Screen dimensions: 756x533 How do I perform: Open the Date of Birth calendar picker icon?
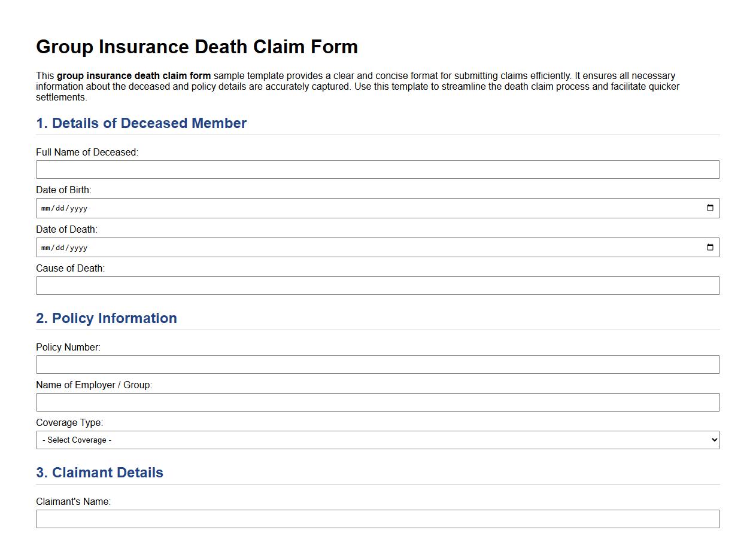pos(710,208)
